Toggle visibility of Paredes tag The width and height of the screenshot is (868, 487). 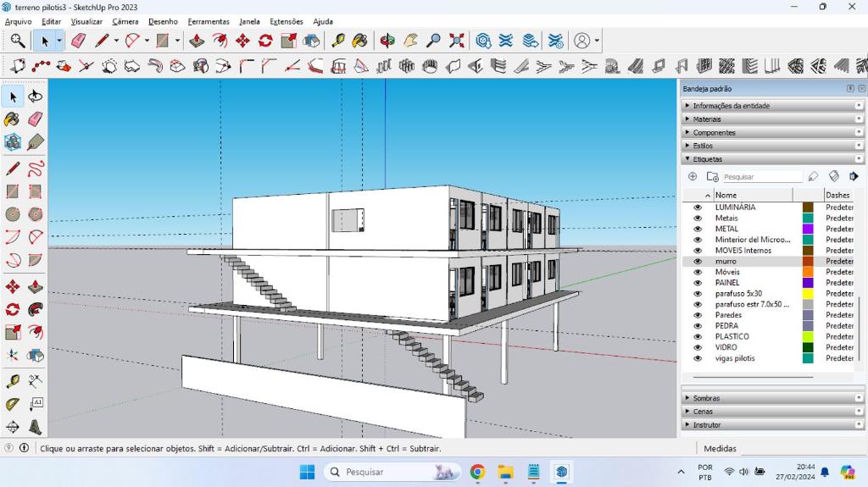tap(698, 315)
